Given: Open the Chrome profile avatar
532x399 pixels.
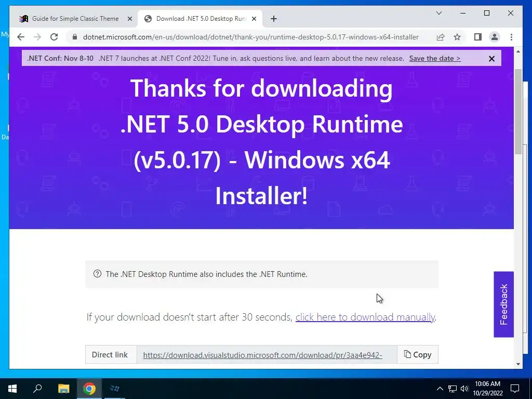Looking at the screenshot, I should (495, 37).
